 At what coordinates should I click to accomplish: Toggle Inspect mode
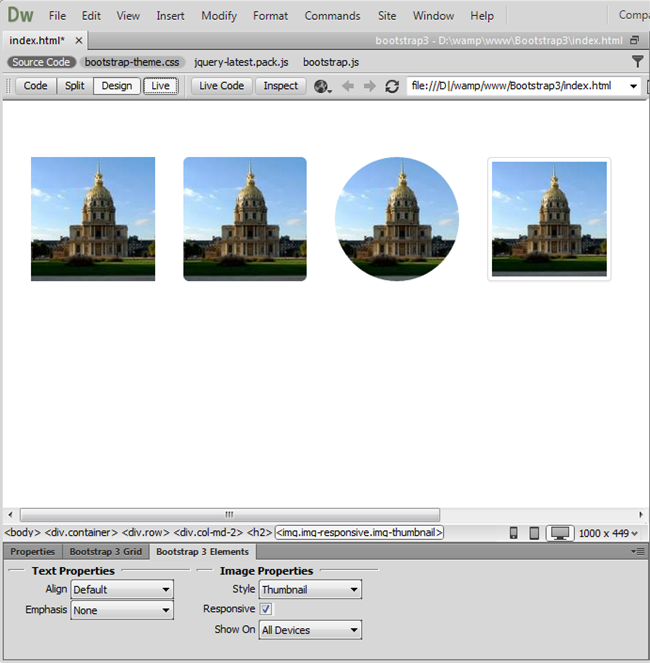tap(281, 86)
